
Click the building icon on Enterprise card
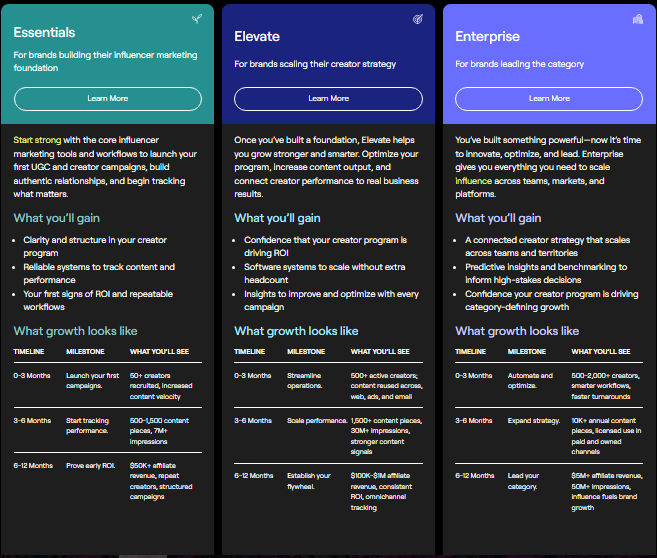pos(638,19)
